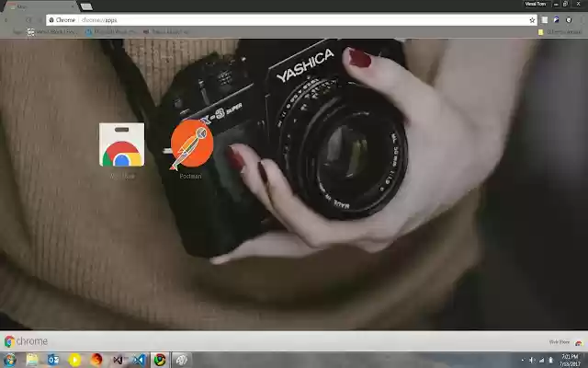
Task: Open the taskbar clock and date
Action: point(570,360)
